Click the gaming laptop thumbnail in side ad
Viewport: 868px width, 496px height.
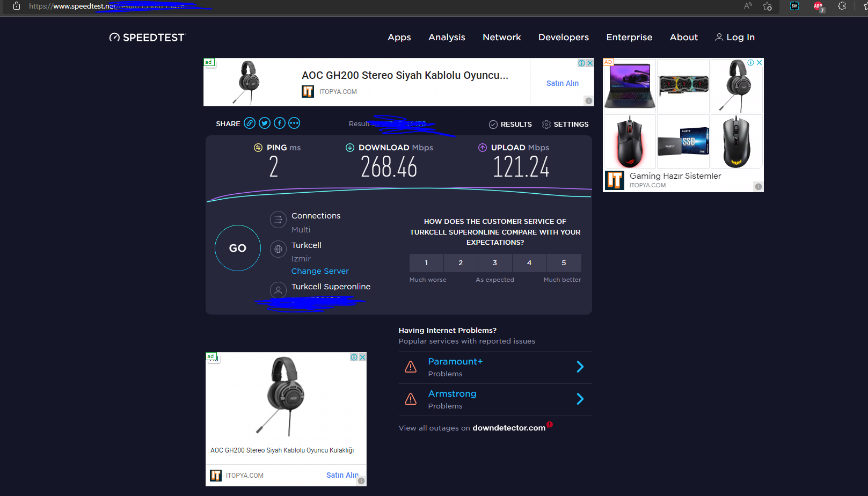click(x=630, y=86)
